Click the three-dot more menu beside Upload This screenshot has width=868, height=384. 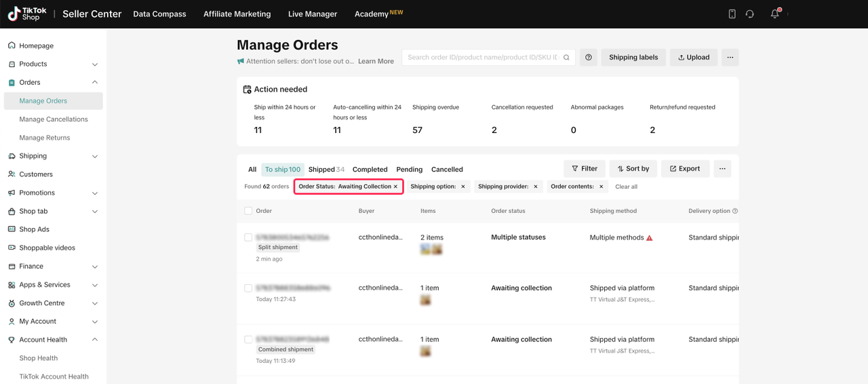click(730, 58)
